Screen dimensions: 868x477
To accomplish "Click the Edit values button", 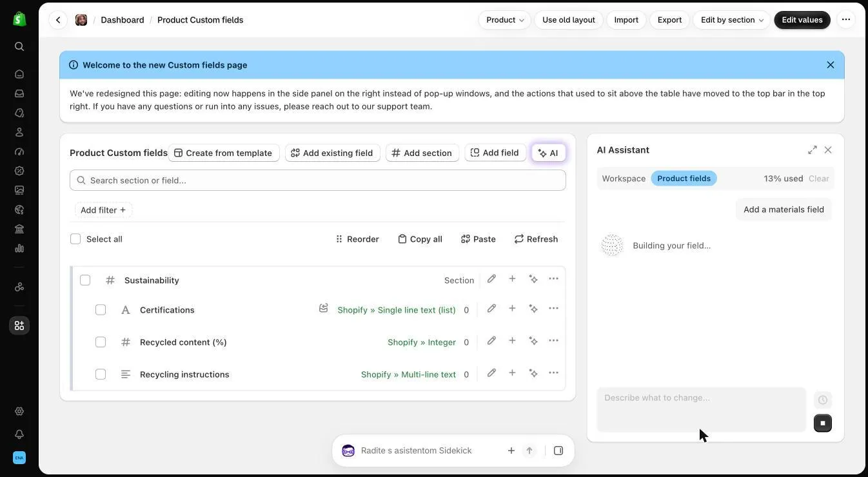I will point(802,20).
